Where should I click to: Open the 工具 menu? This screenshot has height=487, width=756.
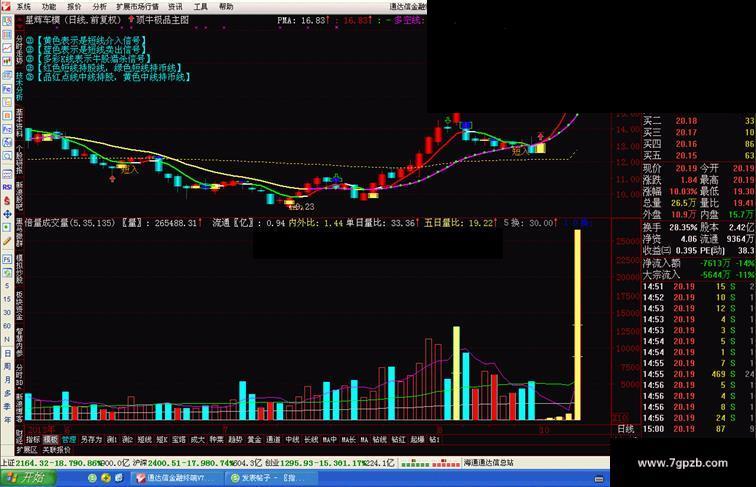click(x=200, y=6)
